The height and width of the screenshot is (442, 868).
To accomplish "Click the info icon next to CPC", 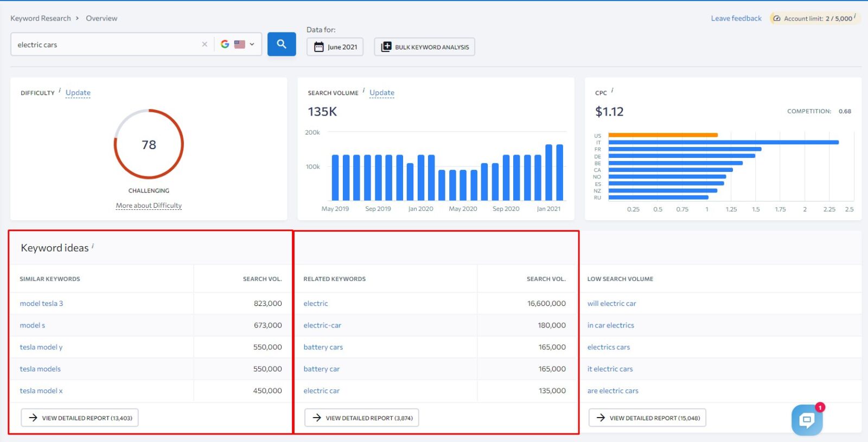I will [612, 91].
